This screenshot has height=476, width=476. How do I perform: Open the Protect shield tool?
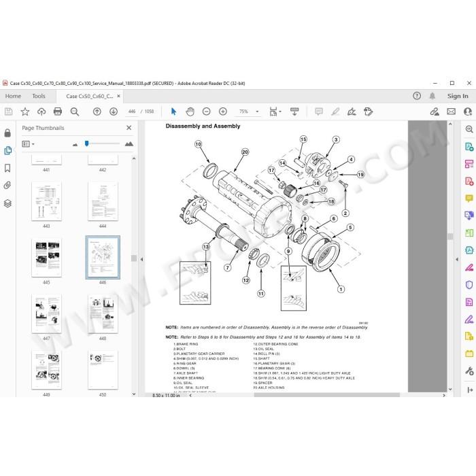[x=469, y=285]
